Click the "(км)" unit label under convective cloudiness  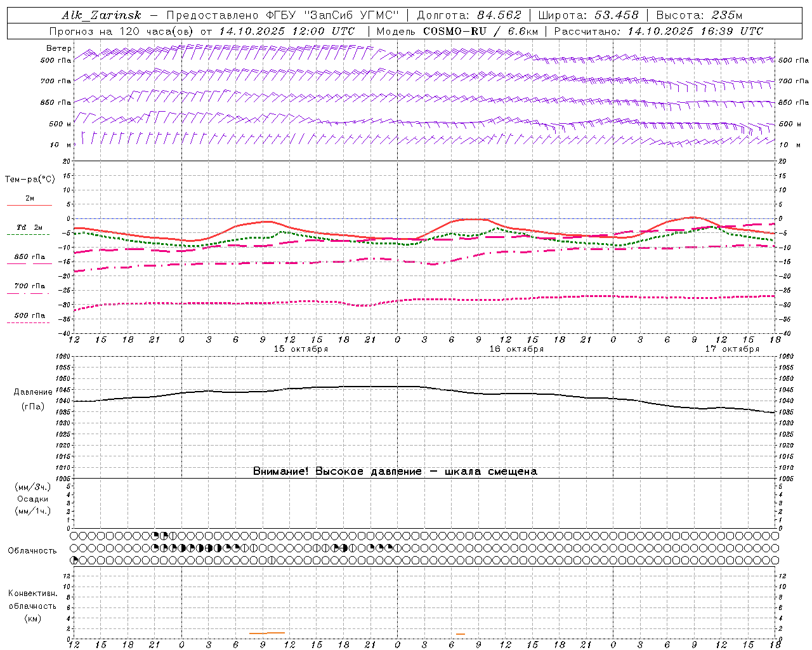pyautogui.click(x=32, y=618)
